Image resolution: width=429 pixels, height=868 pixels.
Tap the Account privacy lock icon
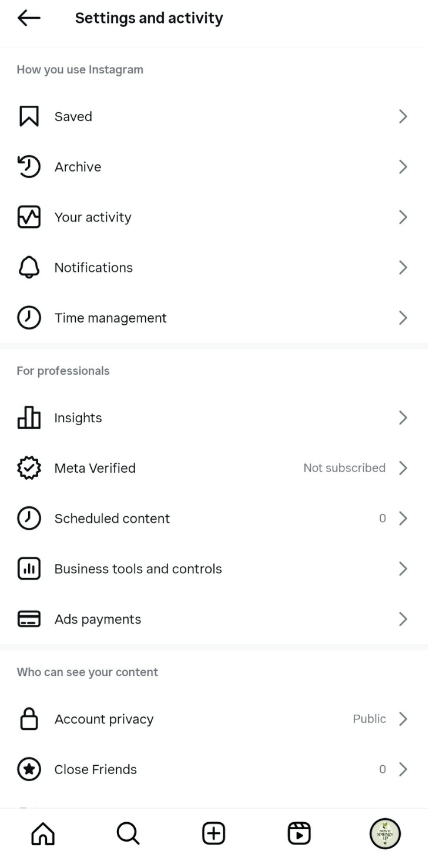[29, 719]
